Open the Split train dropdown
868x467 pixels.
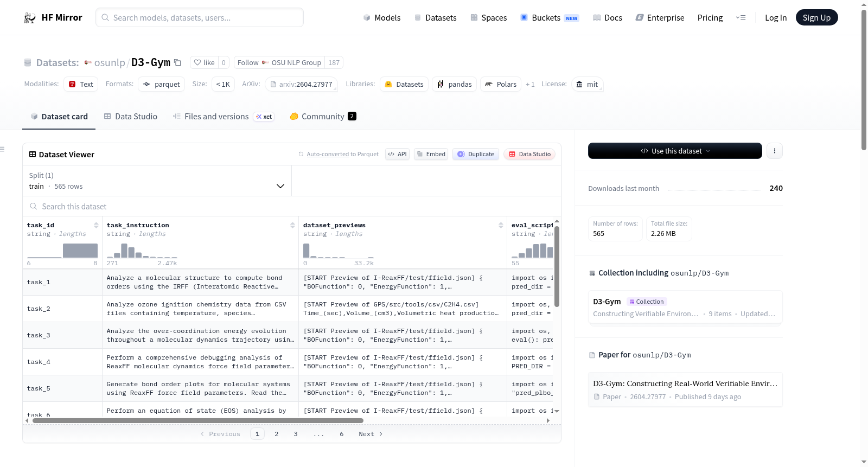coord(157,181)
